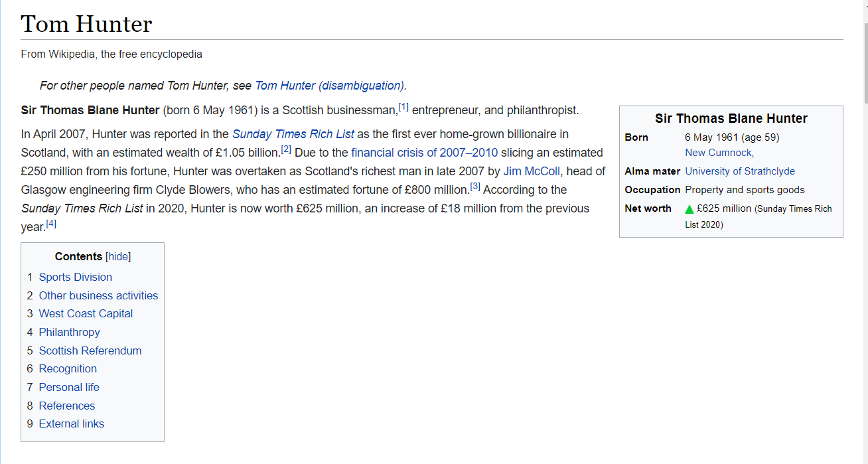This screenshot has width=868, height=464.
Task: Jump to Philanthropy section
Action: (x=70, y=332)
